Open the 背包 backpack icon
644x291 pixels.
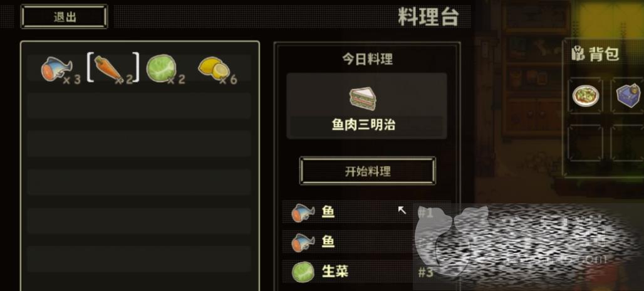[x=578, y=55]
